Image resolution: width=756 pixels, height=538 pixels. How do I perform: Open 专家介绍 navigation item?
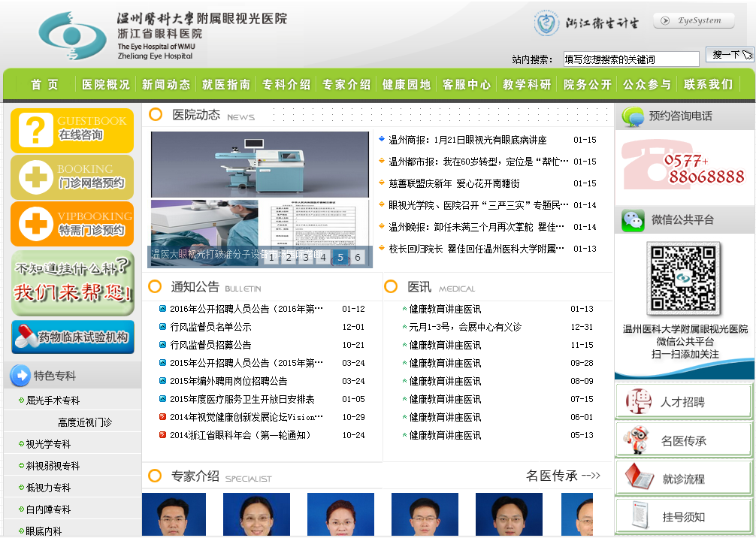pyautogui.click(x=346, y=85)
